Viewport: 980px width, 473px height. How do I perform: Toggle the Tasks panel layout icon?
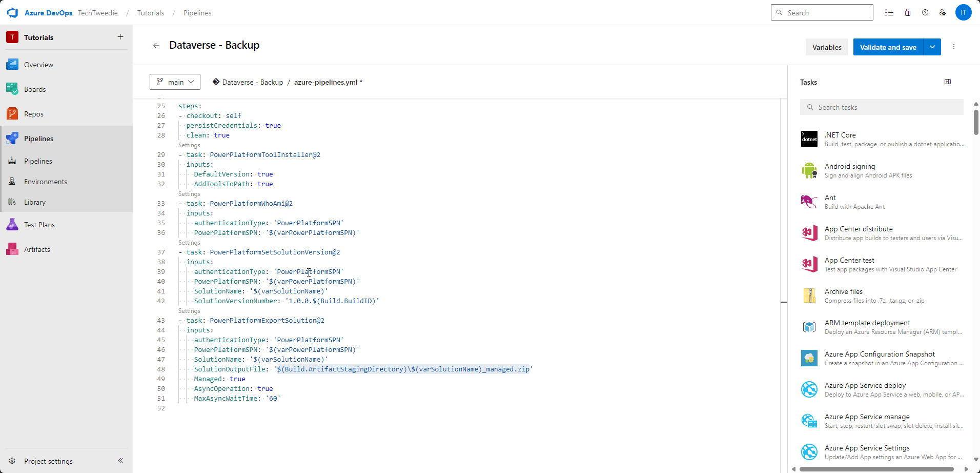(947, 82)
